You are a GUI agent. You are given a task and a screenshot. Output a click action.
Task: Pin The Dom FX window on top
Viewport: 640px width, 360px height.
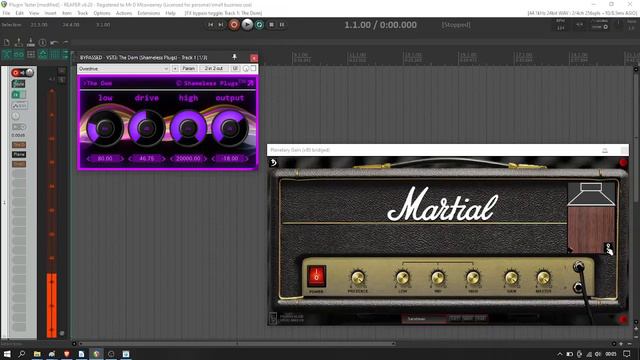(x=234, y=57)
